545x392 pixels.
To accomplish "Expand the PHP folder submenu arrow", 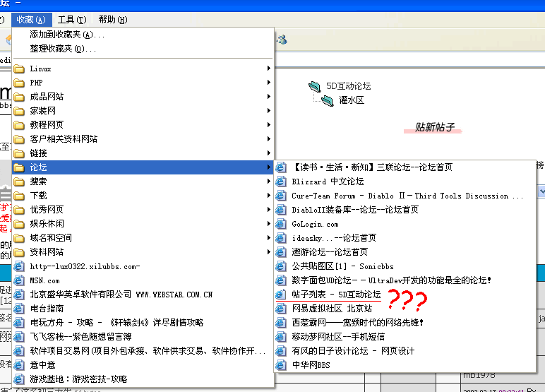I will (269, 83).
